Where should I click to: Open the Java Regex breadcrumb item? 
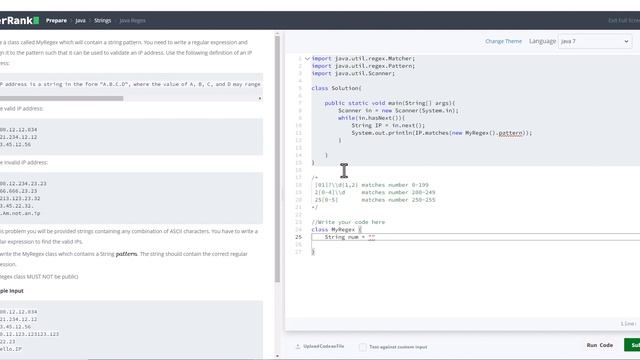point(132,20)
